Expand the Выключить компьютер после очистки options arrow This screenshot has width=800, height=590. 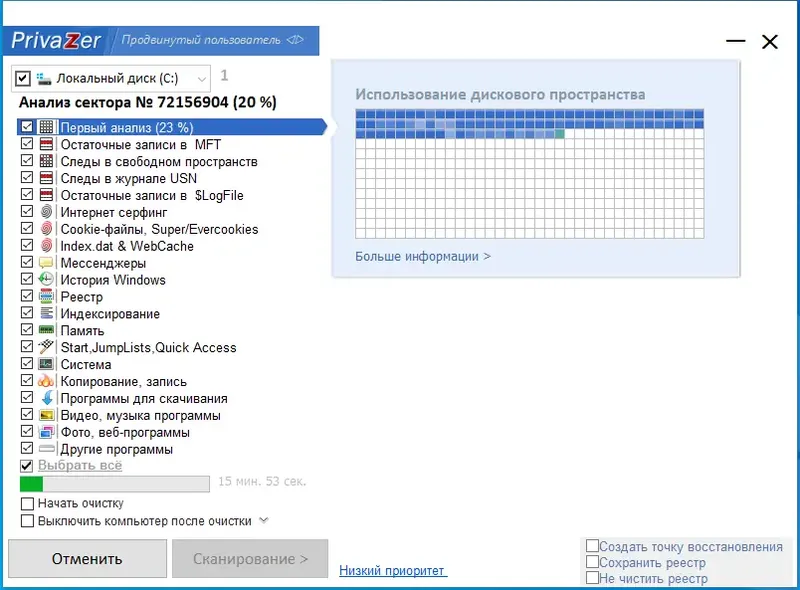coord(264,521)
